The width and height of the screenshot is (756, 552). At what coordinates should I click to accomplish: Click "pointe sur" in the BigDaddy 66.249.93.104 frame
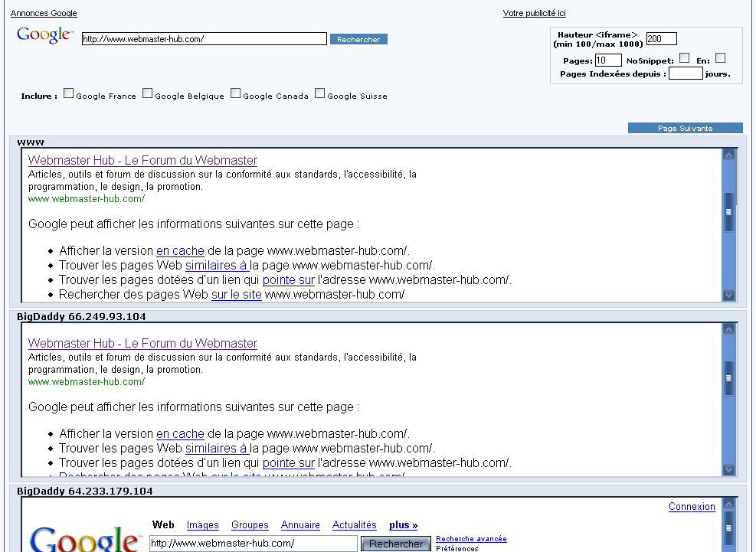[x=289, y=463]
